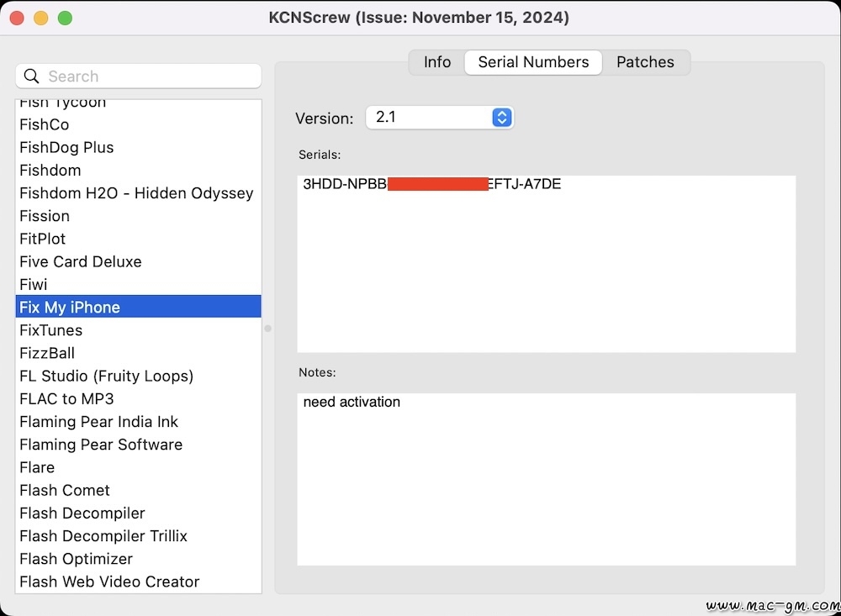Viewport: 841px width, 616px height.
Task: Maximize the KCNScrew window
Action: (x=65, y=18)
